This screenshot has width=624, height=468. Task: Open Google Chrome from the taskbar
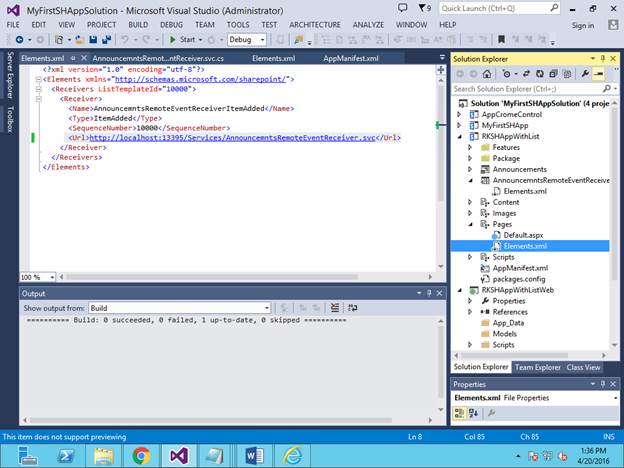click(x=141, y=455)
